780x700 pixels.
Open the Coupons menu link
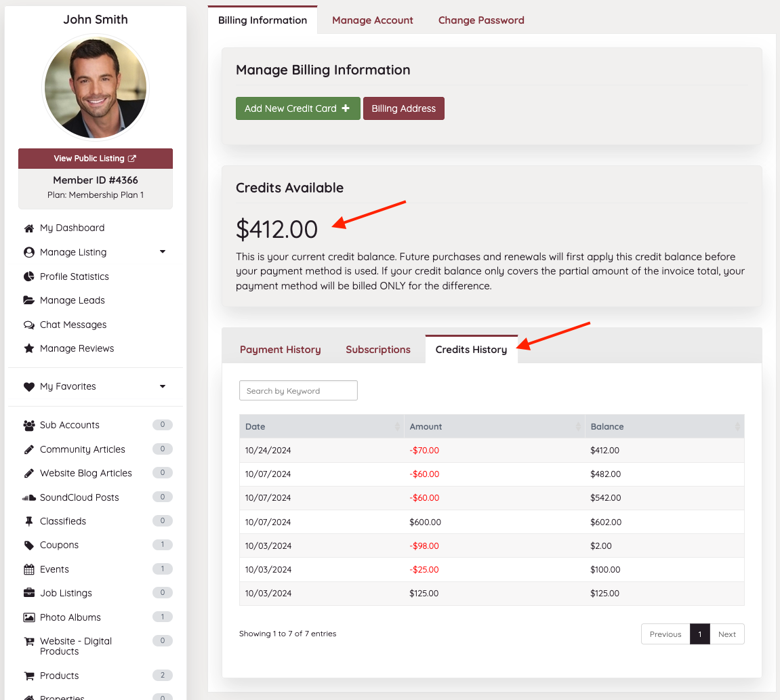pyautogui.click(x=59, y=545)
